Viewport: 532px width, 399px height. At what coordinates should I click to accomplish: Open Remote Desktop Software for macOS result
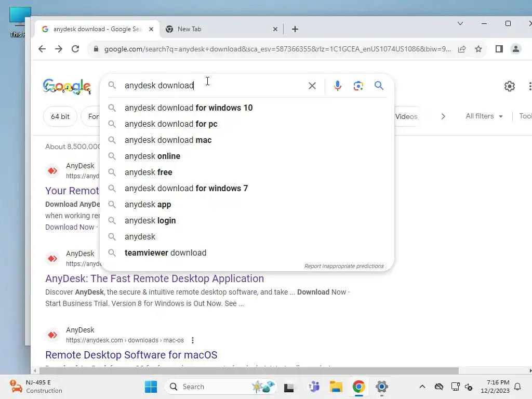point(131,355)
